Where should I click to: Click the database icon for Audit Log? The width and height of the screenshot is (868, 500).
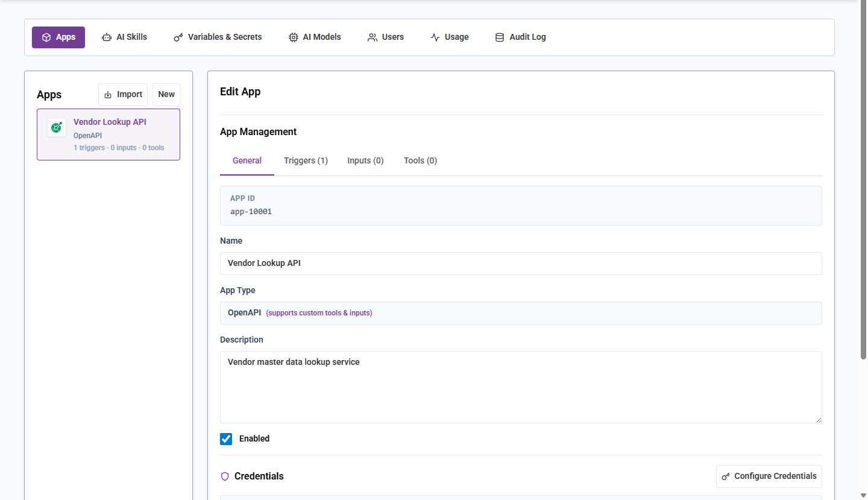point(500,37)
